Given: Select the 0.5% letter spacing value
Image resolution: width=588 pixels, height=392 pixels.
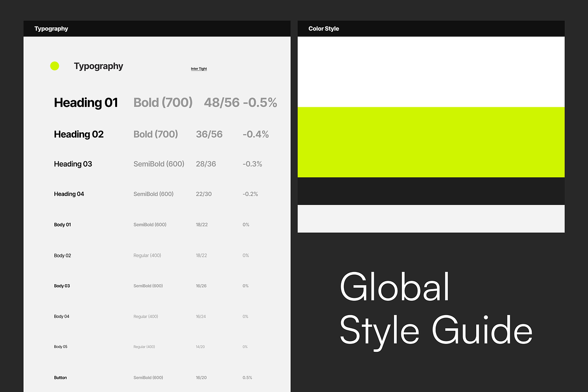Looking at the screenshot, I should tap(247, 378).
